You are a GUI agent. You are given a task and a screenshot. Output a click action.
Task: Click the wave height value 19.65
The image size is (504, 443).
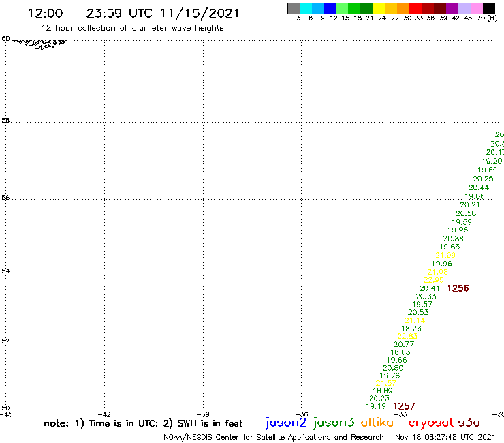pos(450,247)
